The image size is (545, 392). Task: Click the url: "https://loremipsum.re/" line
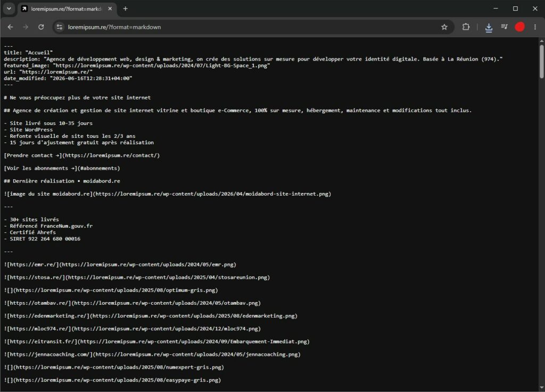[x=48, y=72]
